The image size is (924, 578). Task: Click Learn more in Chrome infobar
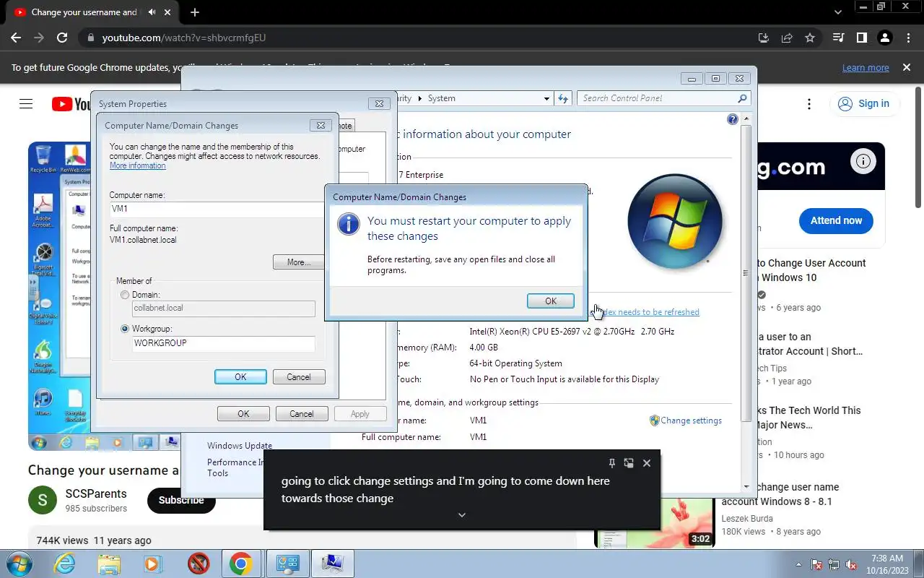pos(866,68)
